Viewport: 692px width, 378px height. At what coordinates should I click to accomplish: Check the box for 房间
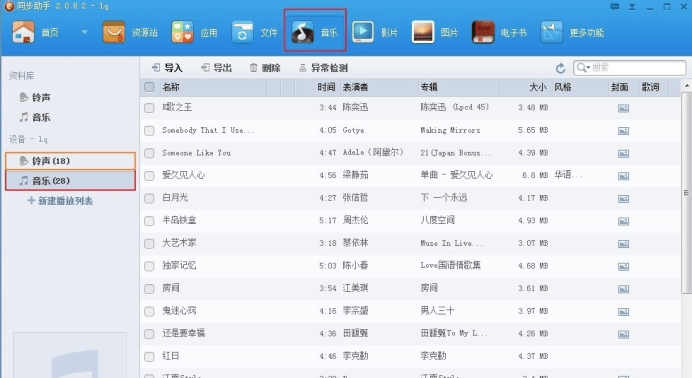coord(149,288)
